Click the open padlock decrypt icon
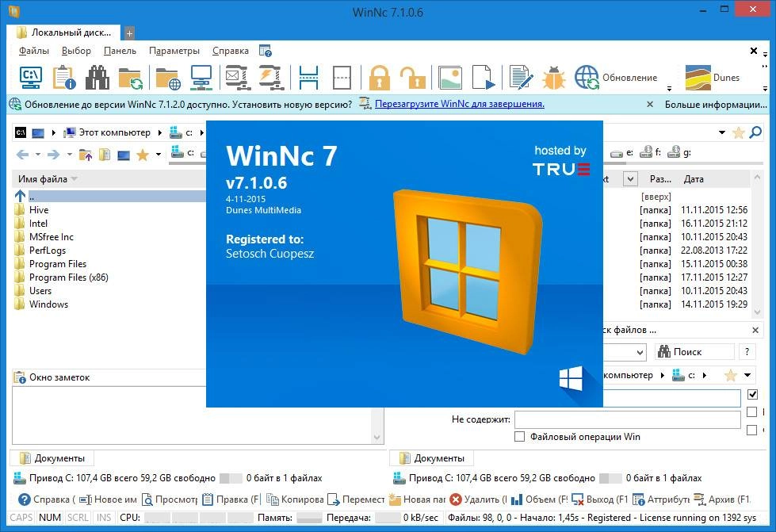This screenshot has height=532, width=776. [x=412, y=77]
